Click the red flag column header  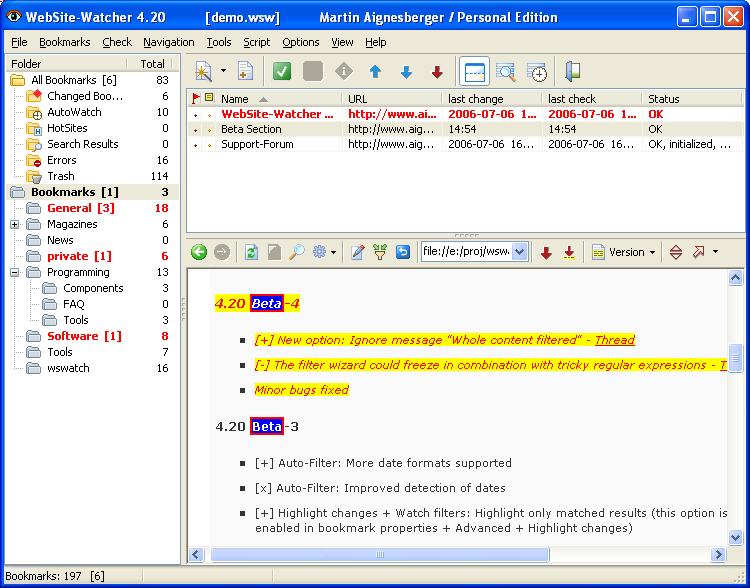pos(196,99)
